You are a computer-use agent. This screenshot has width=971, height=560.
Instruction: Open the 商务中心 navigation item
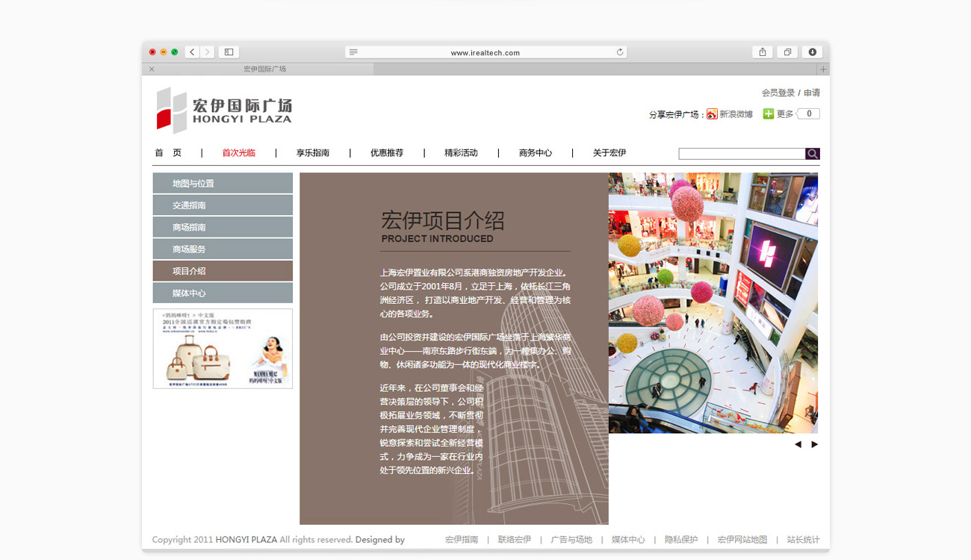click(536, 153)
